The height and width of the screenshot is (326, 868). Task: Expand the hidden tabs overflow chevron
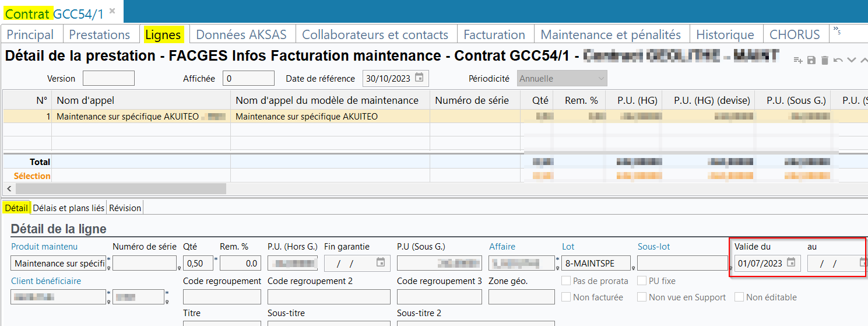837,30
